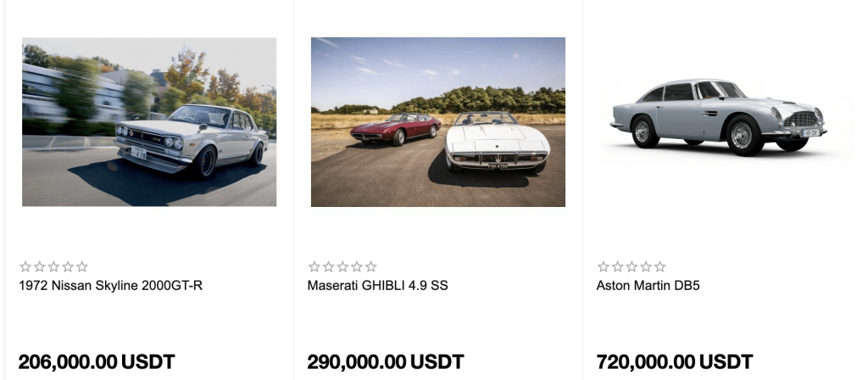This screenshot has height=380, width=868.
Task: Click the fifth rating star for Nissan Skyline
Action: point(82,266)
